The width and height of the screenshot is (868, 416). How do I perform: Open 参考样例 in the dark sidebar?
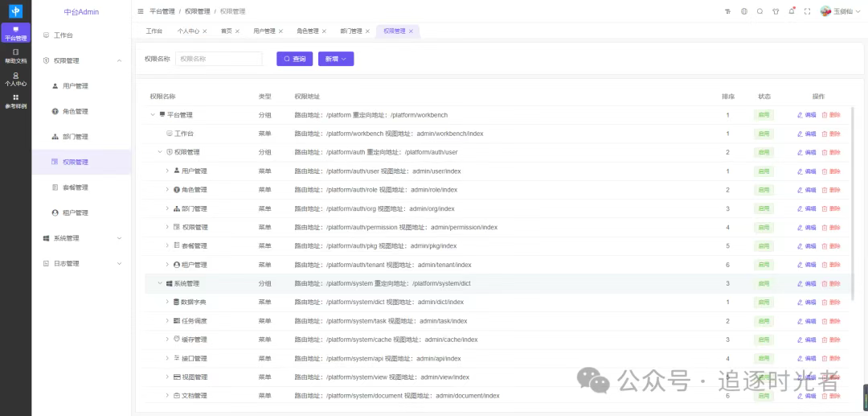click(15, 101)
